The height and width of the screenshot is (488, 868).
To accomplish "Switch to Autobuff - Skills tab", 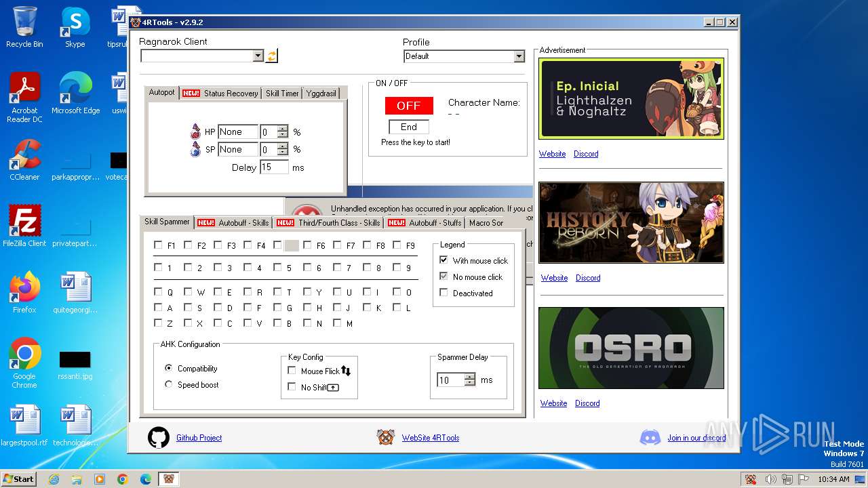I will [x=233, y=222].
